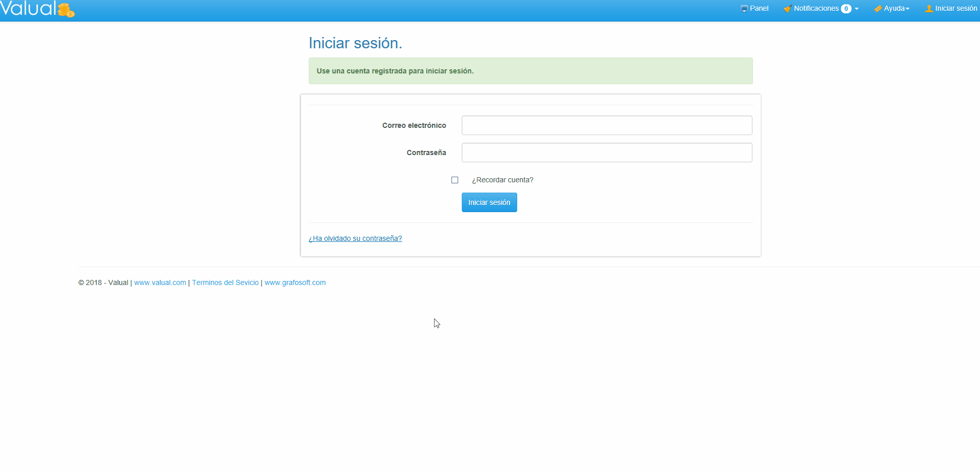Focus the Correo electrónico input field
This screenshot has height=472, width=980.
[607, 125]
